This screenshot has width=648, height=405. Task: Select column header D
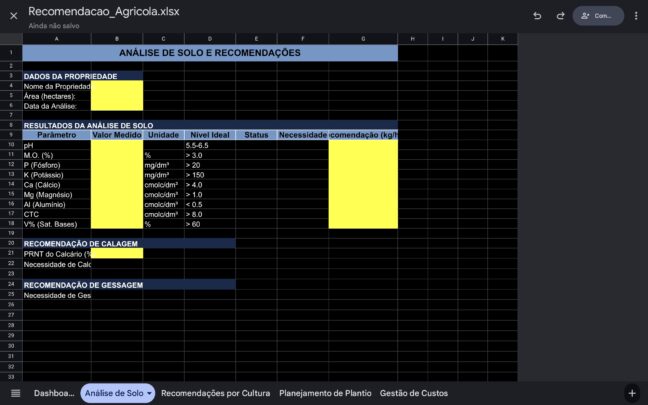point(211,38)
